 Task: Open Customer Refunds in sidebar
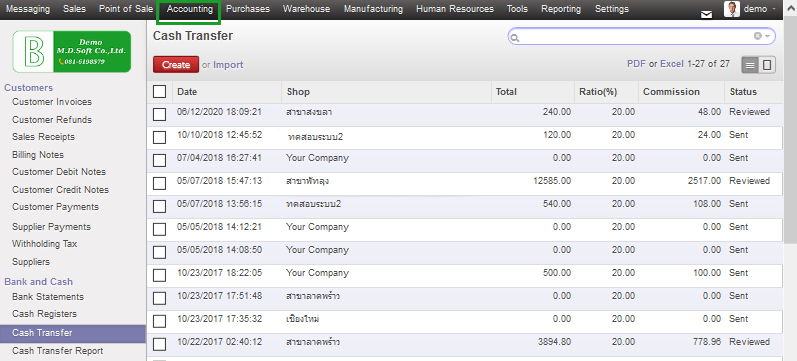[x=52, y=119]
